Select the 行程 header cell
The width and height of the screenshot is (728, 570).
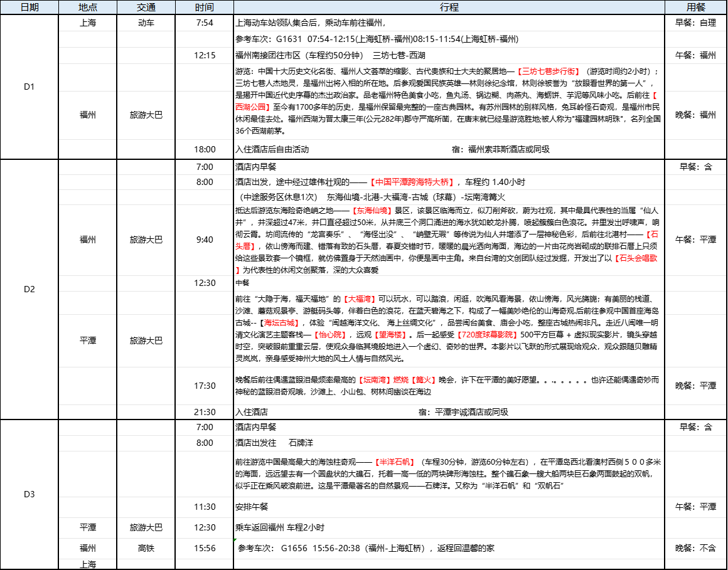click(449, 8)
